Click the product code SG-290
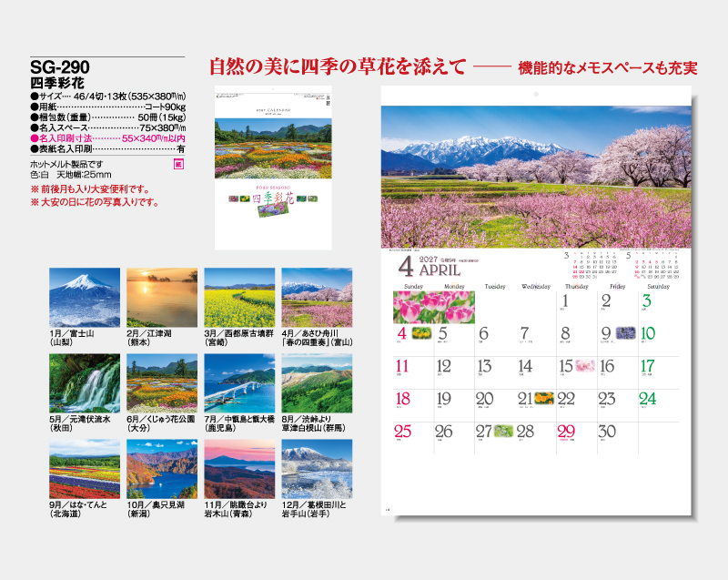Image resolution: width=728 pixels, height=580 pixels. pyautogui.click(x=60, y=67)
